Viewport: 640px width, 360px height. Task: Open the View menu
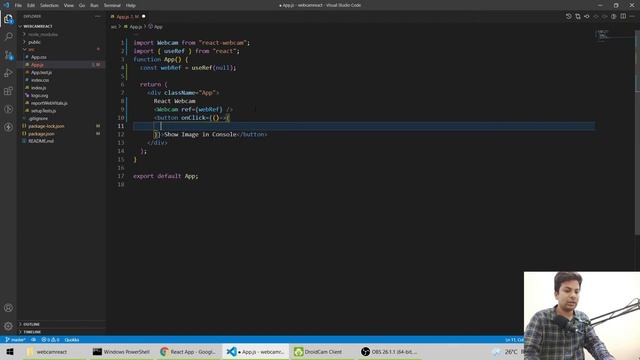[x=69, y=5]
